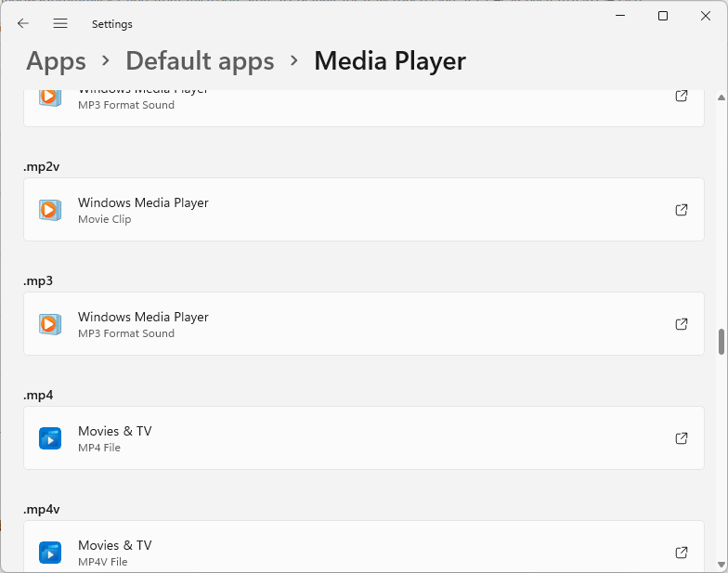Open the external link icon for .mp3

click(x=682, y=324)
